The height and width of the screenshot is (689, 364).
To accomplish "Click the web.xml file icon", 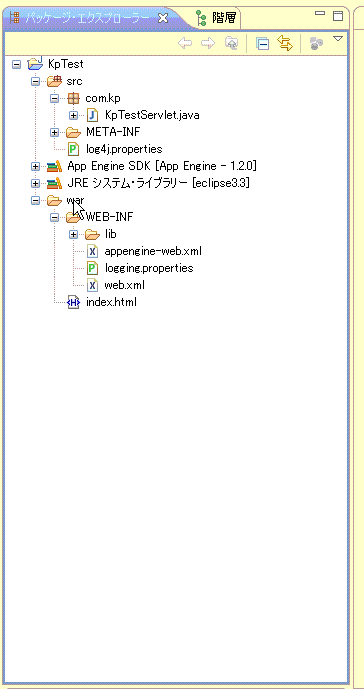I will coord(92,285).
